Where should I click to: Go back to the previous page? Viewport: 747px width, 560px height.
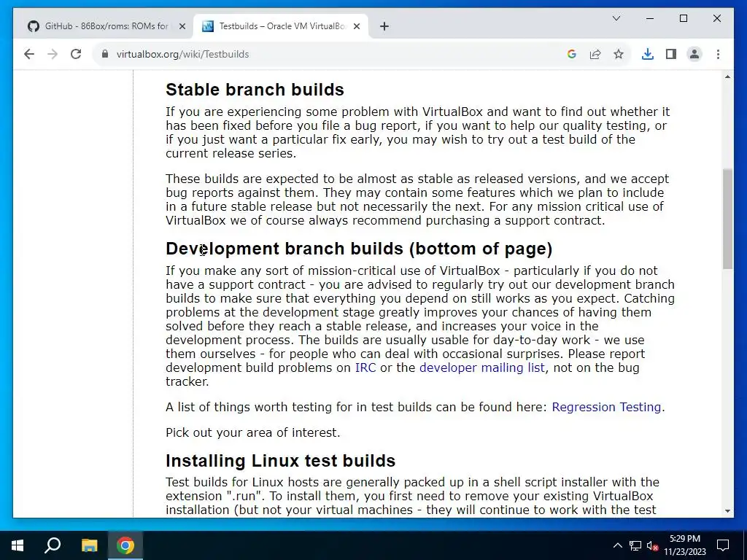point(29,54)
